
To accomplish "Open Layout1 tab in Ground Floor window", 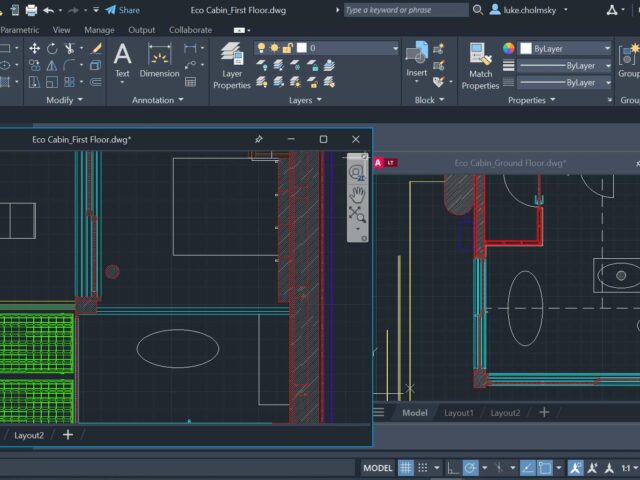I will 458,412.
